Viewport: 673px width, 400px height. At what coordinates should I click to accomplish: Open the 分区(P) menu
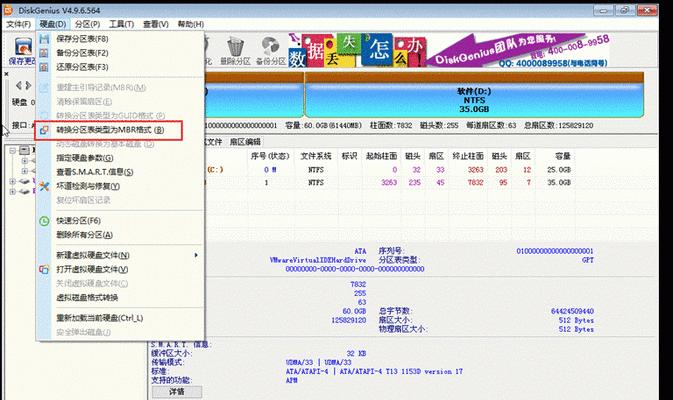[x=87, y=24]
